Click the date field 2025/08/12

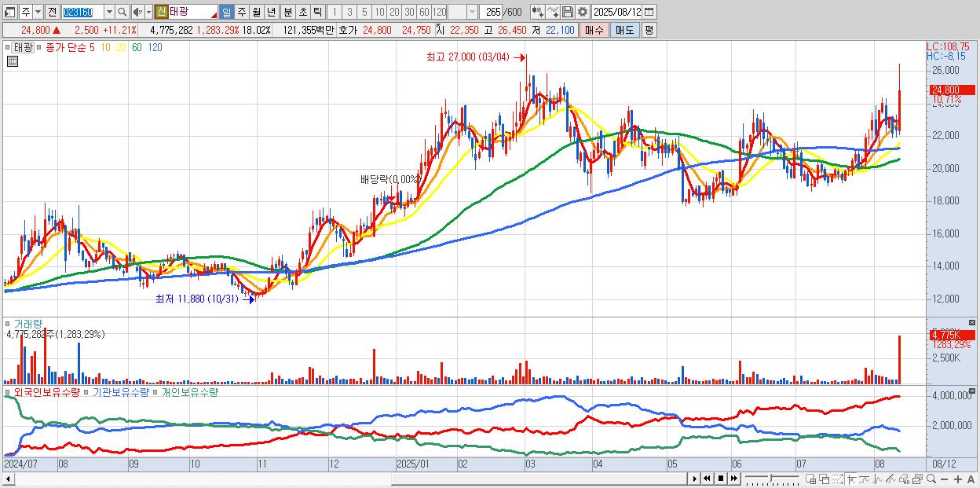click(616, 12)
